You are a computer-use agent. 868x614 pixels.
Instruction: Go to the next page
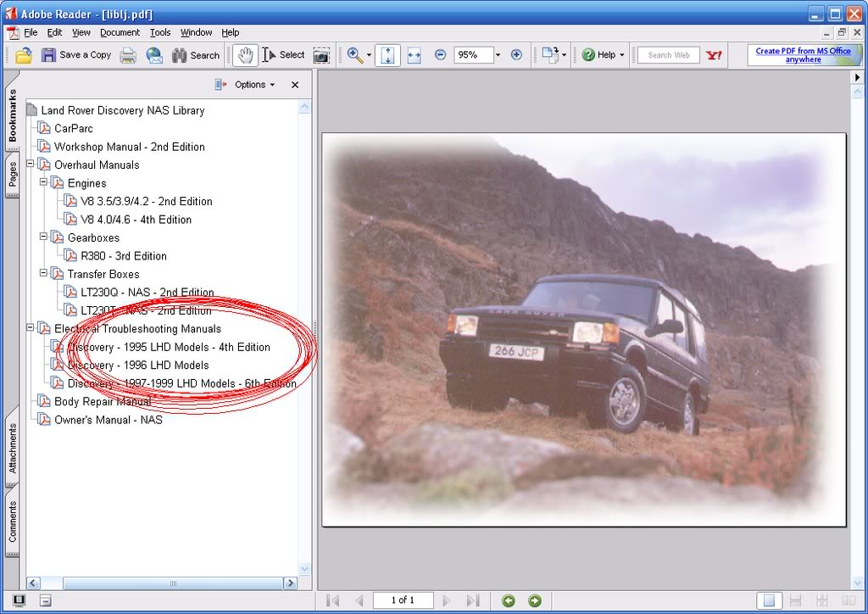447,600
